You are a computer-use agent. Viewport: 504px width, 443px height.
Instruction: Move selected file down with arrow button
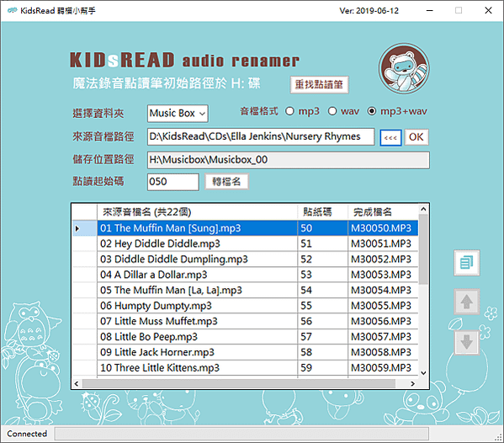click(x=467, y=342)
